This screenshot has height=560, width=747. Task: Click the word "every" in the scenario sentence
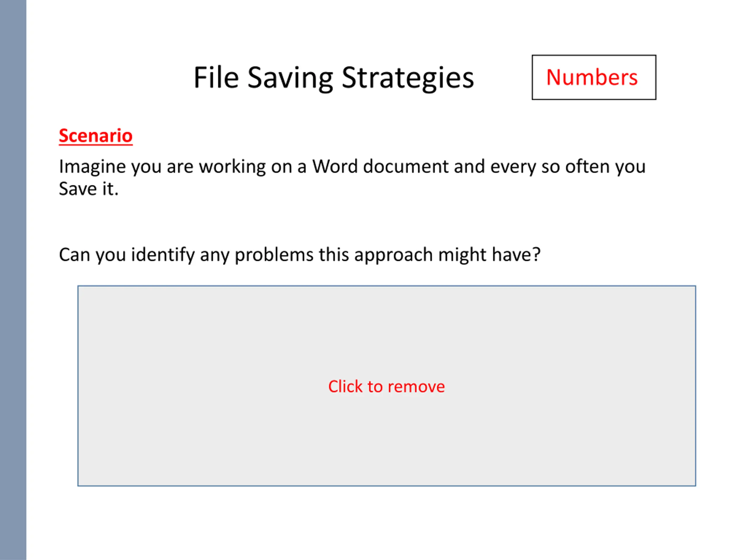pos(513,167)
